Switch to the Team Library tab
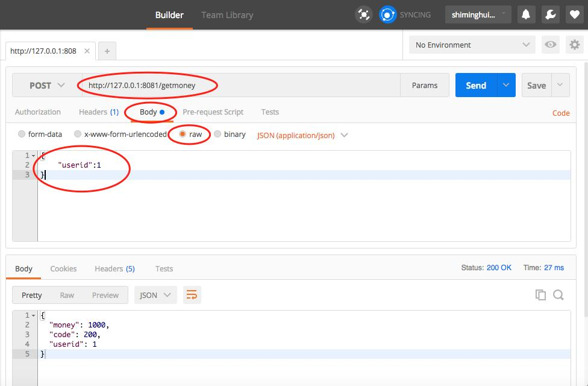This screenshot has height=386, width=588. coord(227,16)
